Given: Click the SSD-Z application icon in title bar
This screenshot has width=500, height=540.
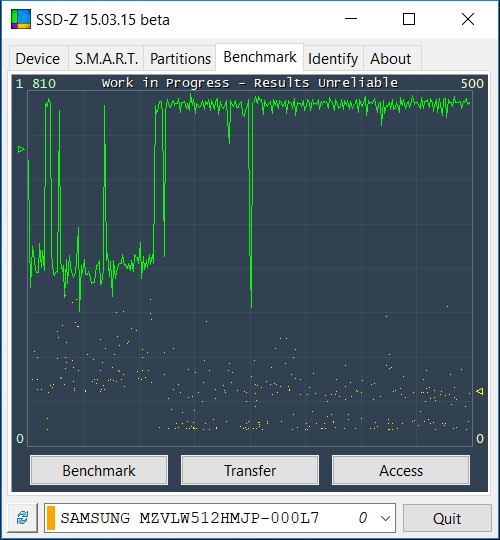Looking at the screenshot, I should [x=21, y=19].
